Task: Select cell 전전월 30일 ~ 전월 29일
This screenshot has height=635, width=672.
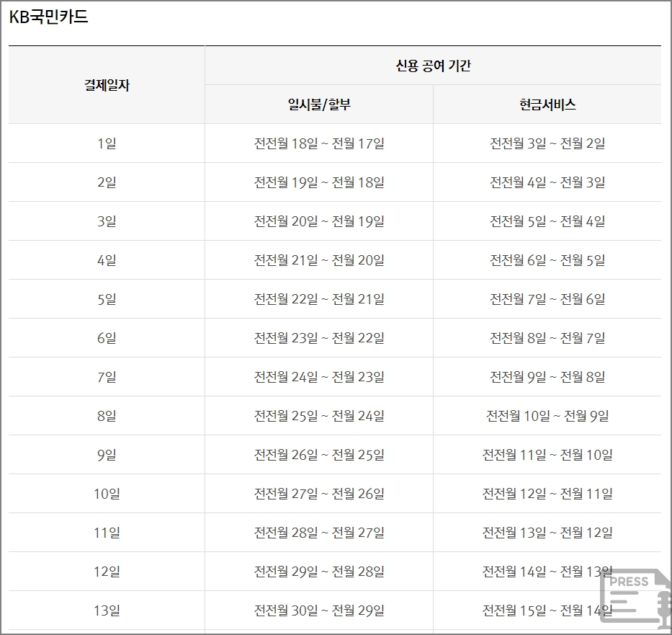Action: tap(319, 610)
